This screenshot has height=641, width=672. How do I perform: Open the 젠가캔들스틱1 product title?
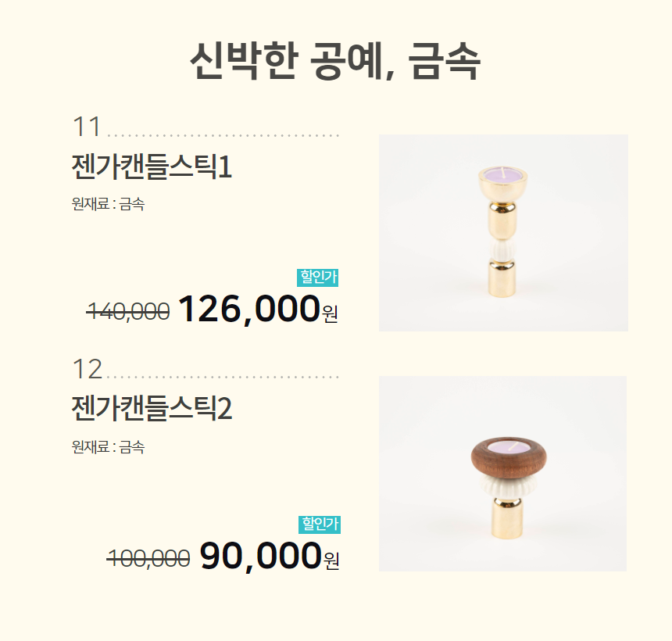tap(152, 167)
